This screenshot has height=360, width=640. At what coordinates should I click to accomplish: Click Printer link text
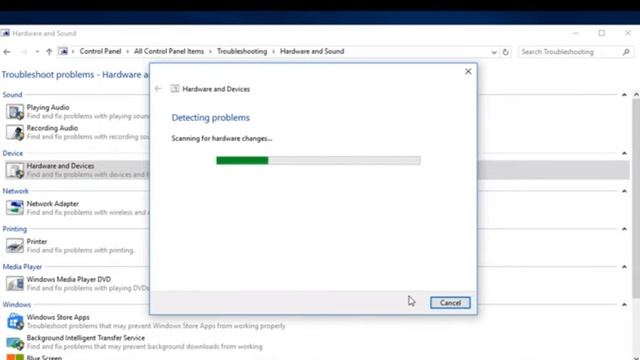click(x=37, y=242)
